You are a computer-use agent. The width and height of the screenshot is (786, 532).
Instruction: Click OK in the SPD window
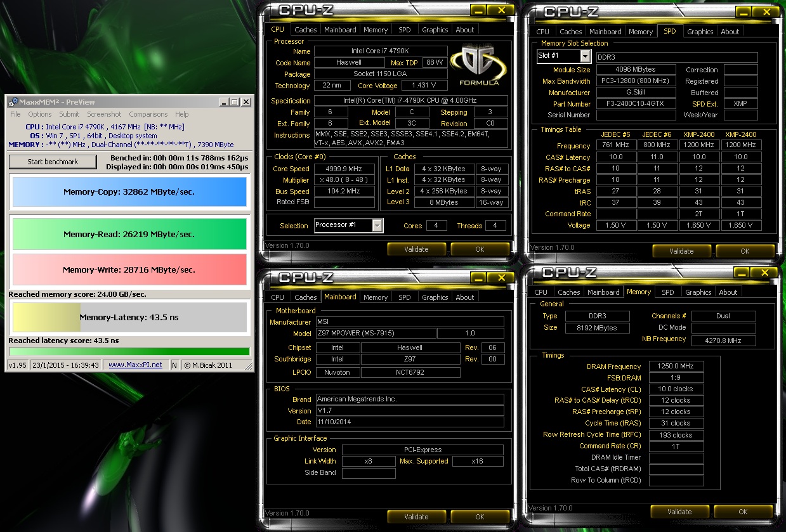click(745, 251)
